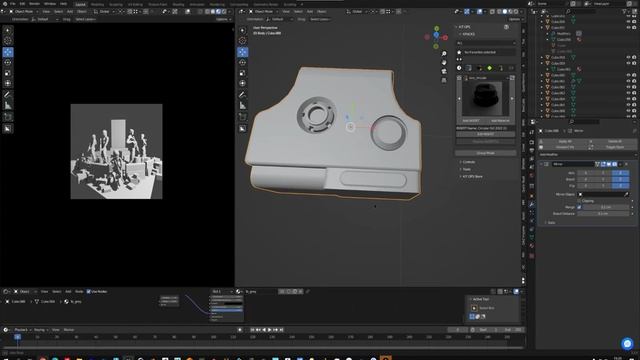
Task: Toggle camera view with the camera gizmo icon
Action: tap(444, 71)
